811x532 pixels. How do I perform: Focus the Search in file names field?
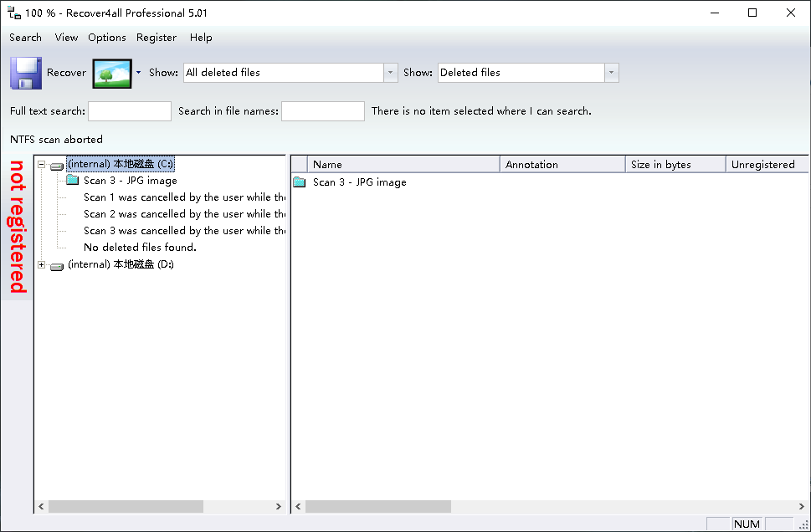pos(323,111)
